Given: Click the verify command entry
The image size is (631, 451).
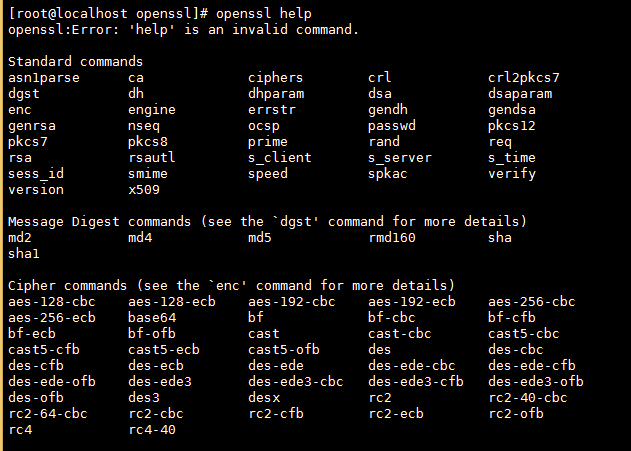Looking at the screenshot, I should coord(512,173).
